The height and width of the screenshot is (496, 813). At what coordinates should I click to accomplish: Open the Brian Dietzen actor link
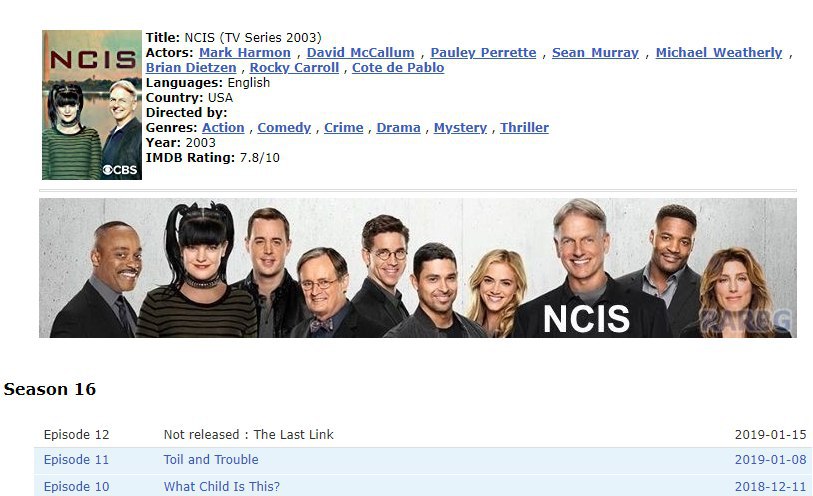[191, 68]
